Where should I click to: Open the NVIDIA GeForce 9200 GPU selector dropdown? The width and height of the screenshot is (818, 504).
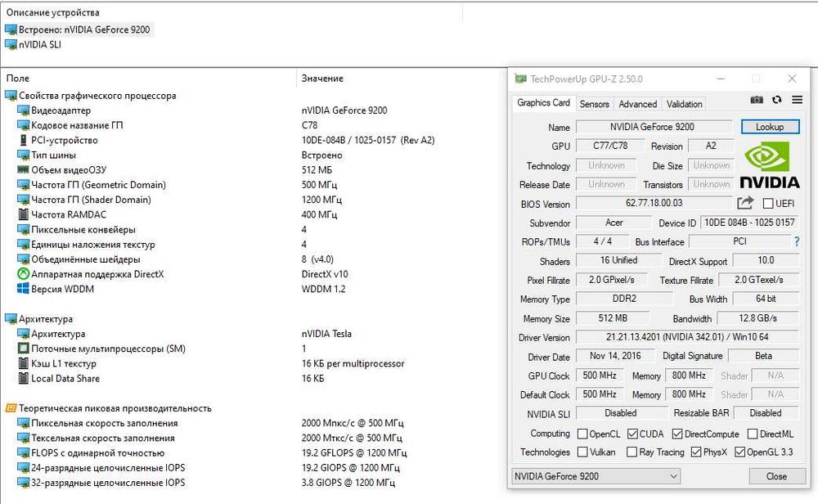coord(596,476)
